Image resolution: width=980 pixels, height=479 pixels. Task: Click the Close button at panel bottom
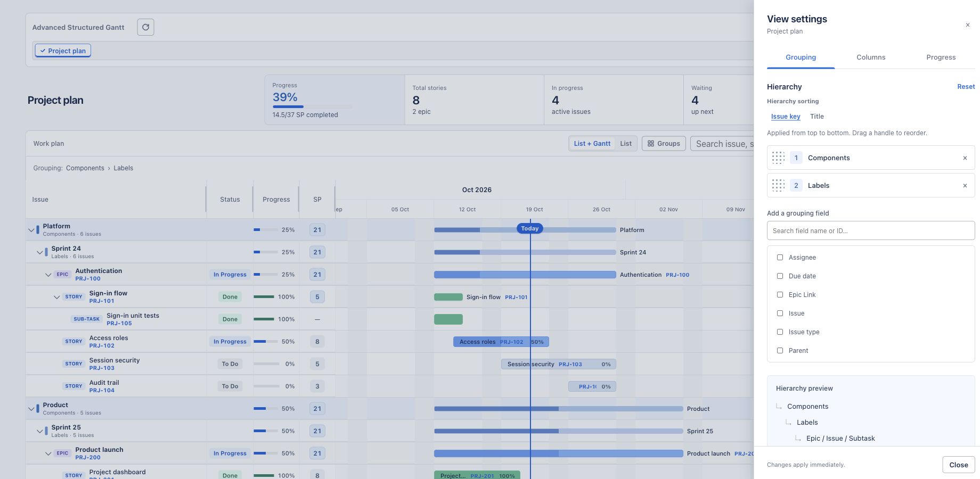(x=958, y=465)
